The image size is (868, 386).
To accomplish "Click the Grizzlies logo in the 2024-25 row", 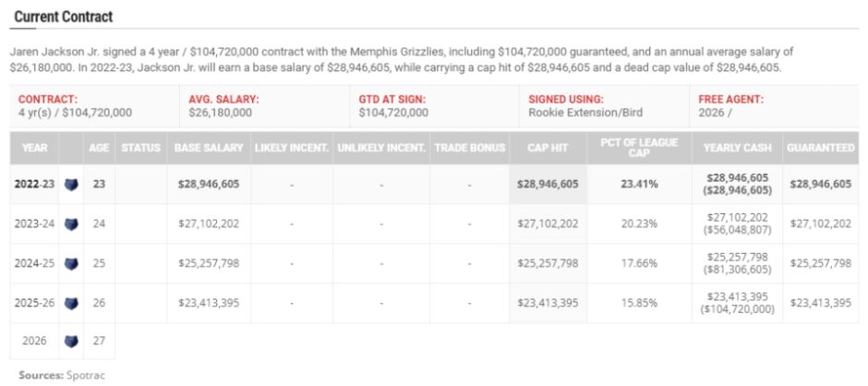I will click(x=71, y=263).
